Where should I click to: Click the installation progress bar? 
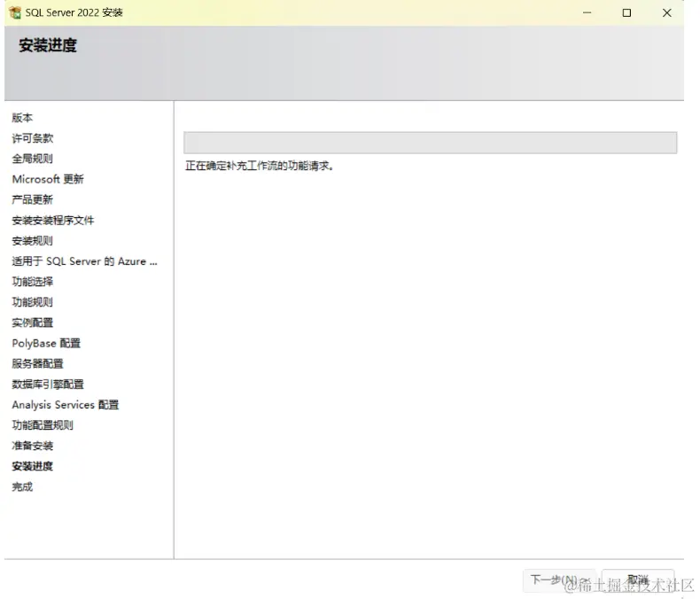(431, 143)
